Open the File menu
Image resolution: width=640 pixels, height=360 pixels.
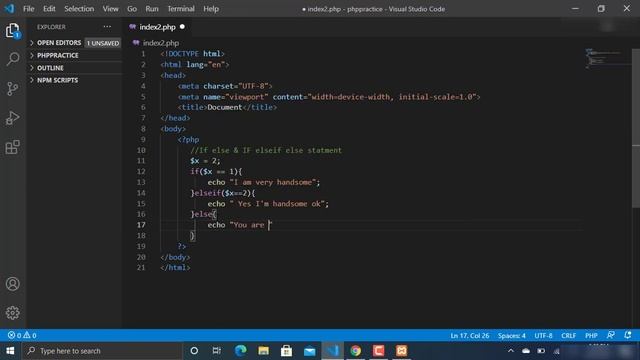pyautogui.click(x=29, y=9)
